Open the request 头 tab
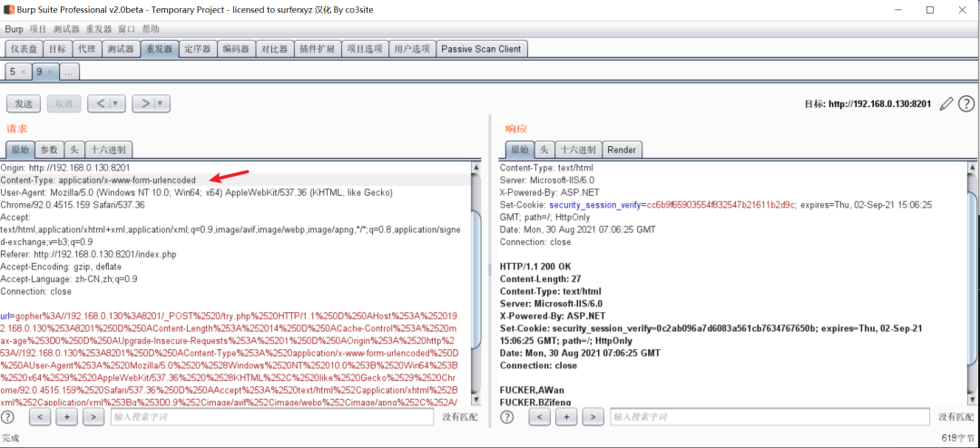The width and height of the screenshot is (980, 448). pos(73,150)
